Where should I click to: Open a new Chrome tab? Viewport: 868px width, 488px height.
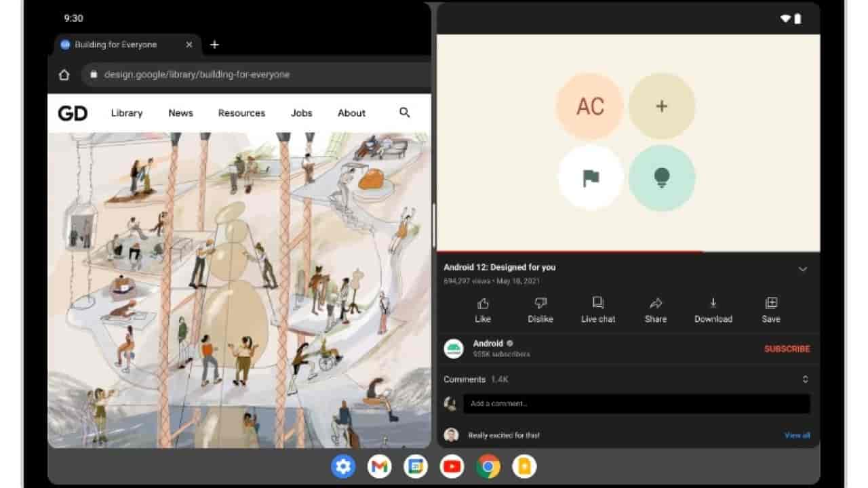click(214, 45)
